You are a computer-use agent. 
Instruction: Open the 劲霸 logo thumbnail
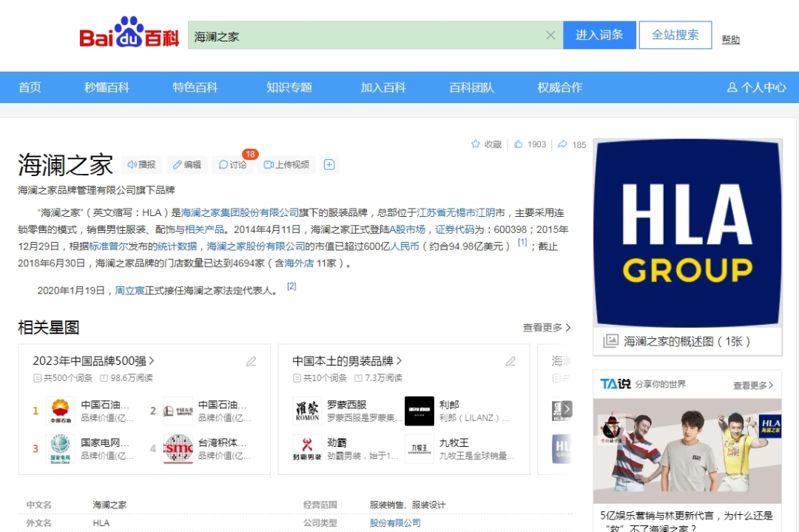307,449
